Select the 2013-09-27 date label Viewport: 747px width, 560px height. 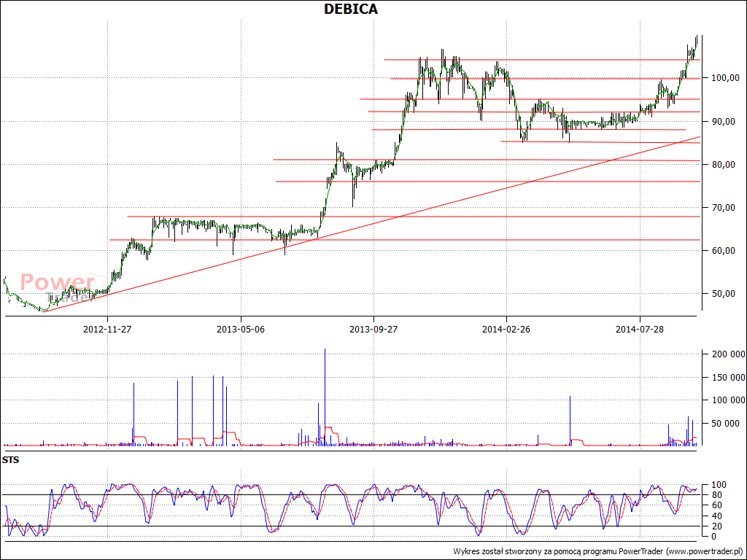coord(373,329)
